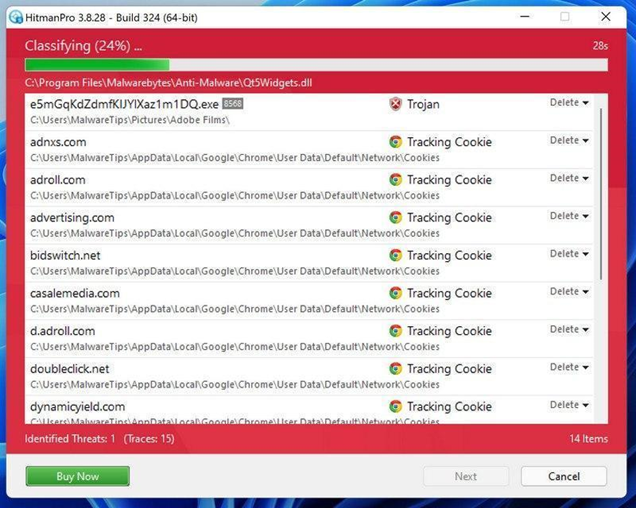Close the HitmanPro window

point(606,17)
